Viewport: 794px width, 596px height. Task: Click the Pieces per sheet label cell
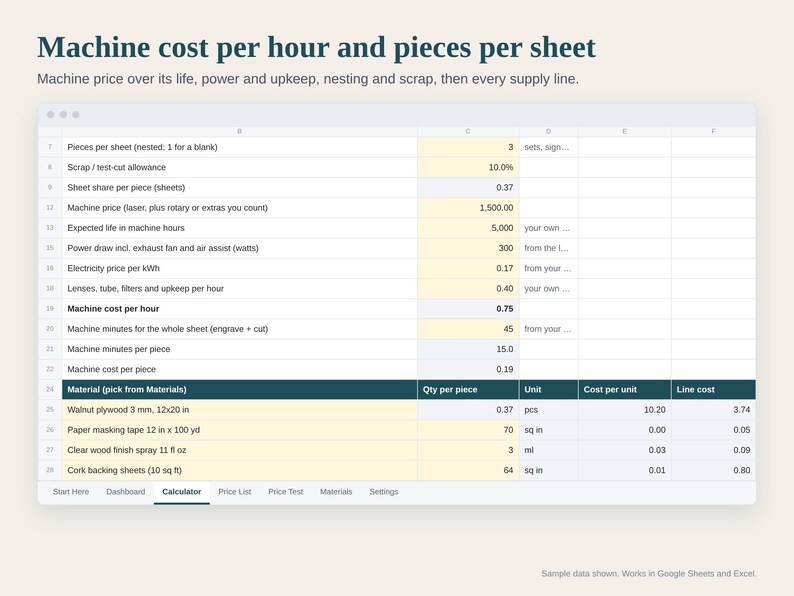[x=240, y=147]
